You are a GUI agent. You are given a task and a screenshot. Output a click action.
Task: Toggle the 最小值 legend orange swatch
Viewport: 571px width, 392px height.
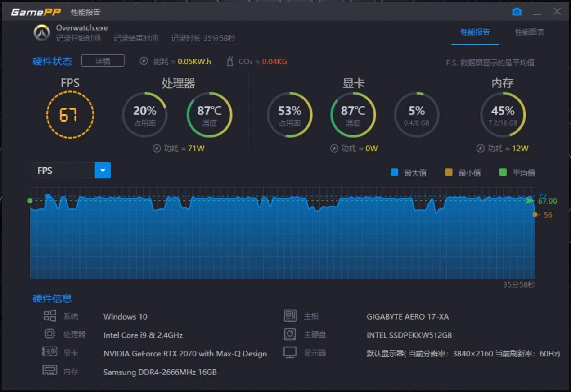pos(449,172)
